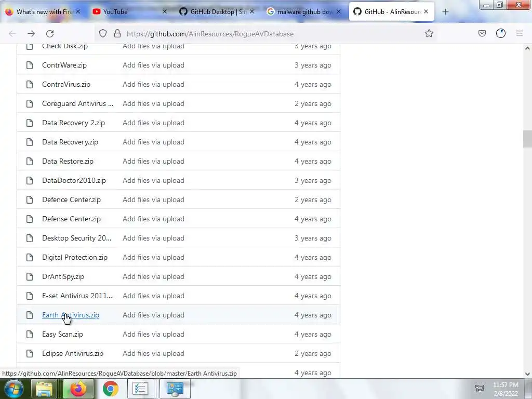Open the Windows Start menu

tap(13, 389)
